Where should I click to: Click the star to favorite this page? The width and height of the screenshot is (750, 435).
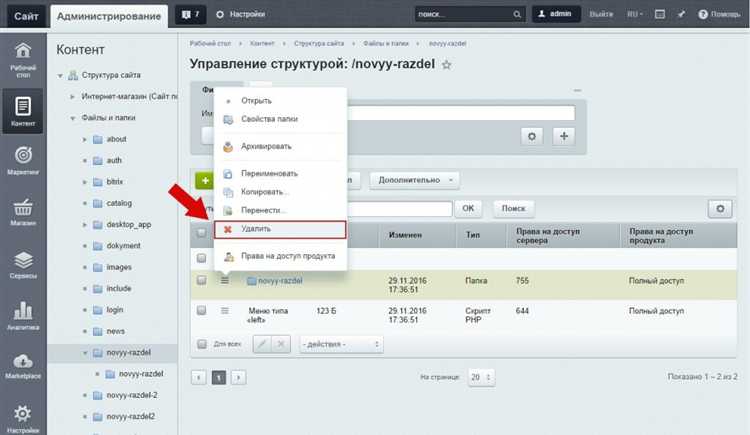447,64
